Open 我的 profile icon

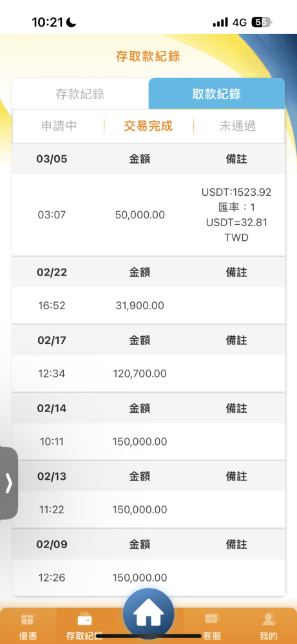click(x=268, y=620)
